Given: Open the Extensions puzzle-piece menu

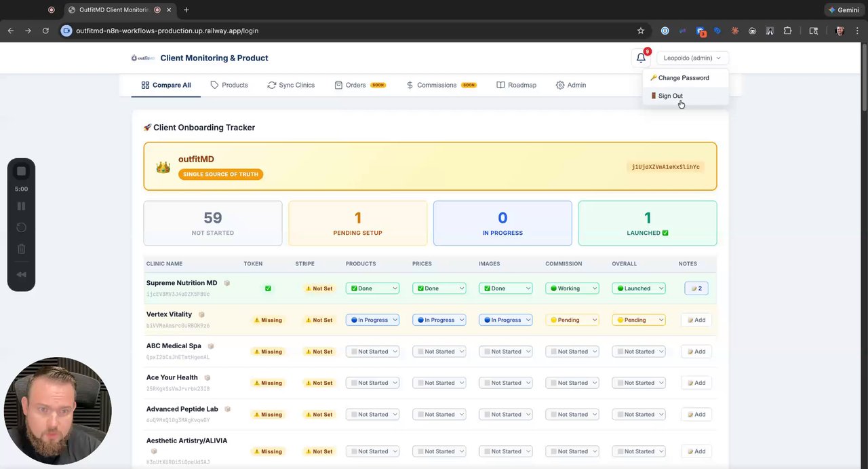Looking at the screenshot, I should 787,31.
